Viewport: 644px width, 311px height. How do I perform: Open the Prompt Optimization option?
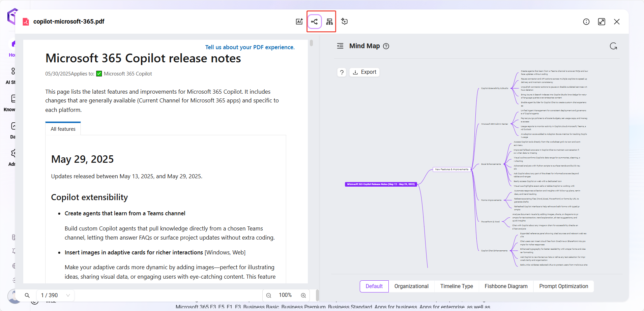point(563,286)
